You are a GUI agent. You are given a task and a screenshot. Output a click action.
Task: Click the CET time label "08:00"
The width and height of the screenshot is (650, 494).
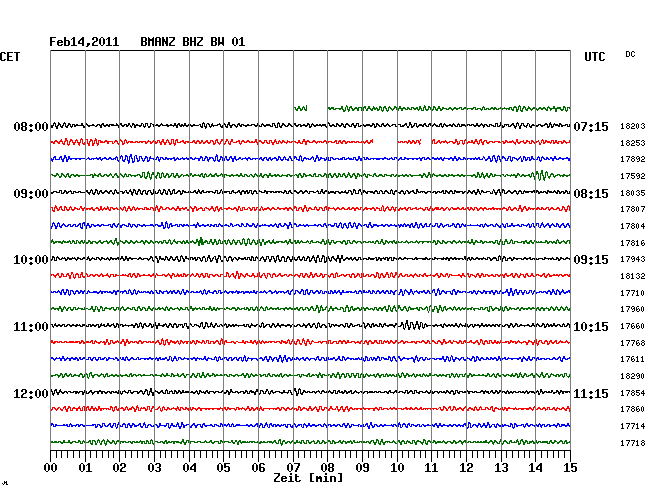pos(31,126)
